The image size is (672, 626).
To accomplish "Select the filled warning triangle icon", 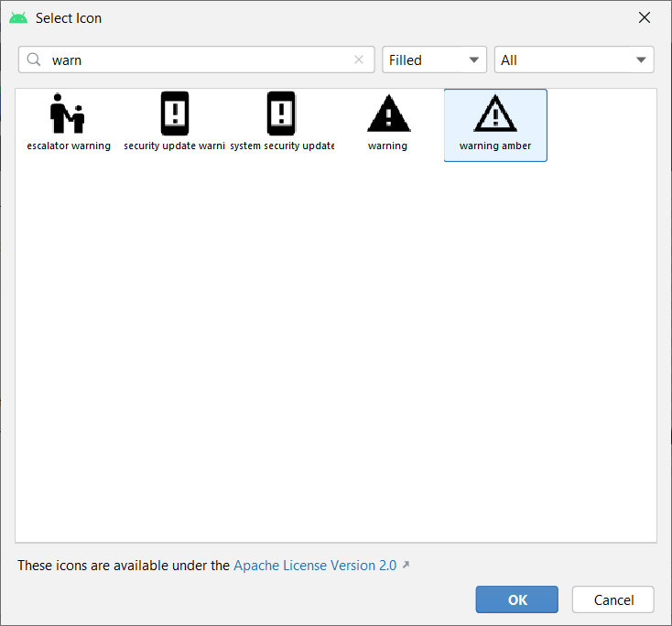I will [389, 113].
